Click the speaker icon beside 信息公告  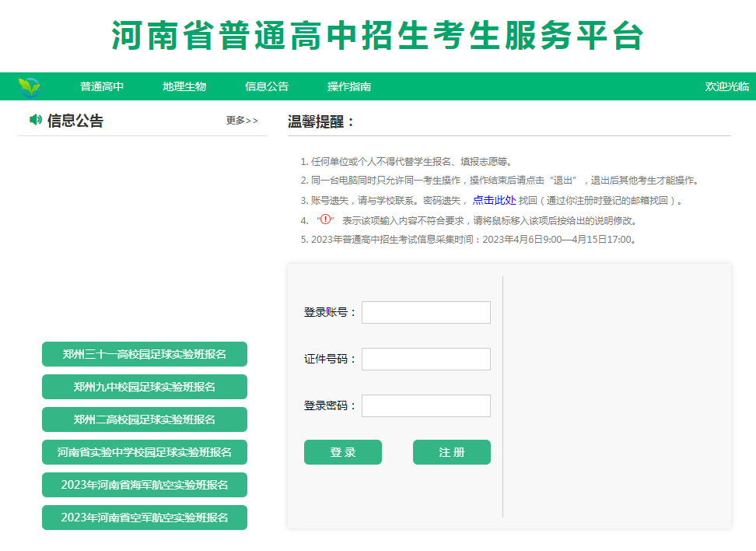click(x=34, y=120)
